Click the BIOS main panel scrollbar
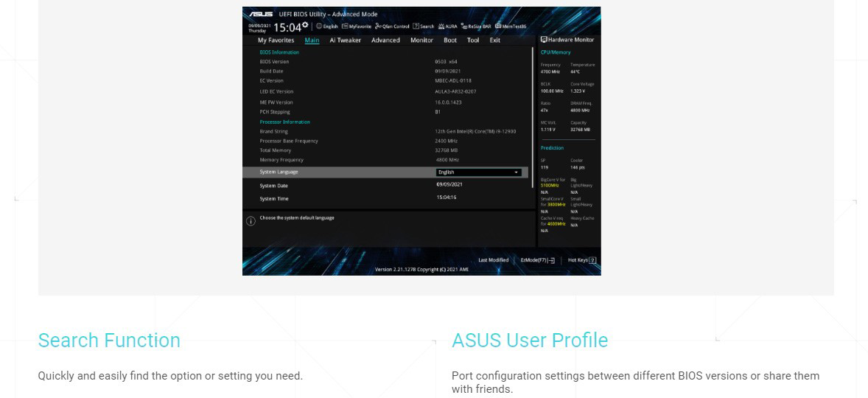This screenshot has width=868, height=398. [x=533, y=117]
